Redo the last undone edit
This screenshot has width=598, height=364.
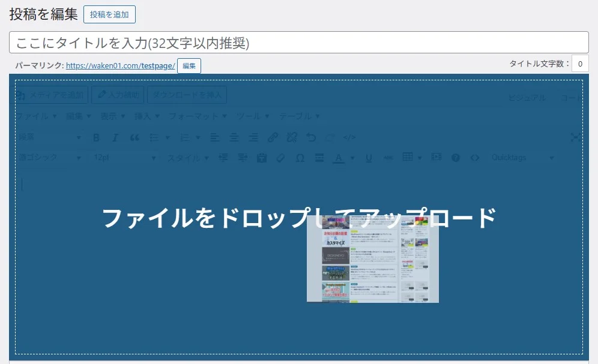click(x=330, y=137)
